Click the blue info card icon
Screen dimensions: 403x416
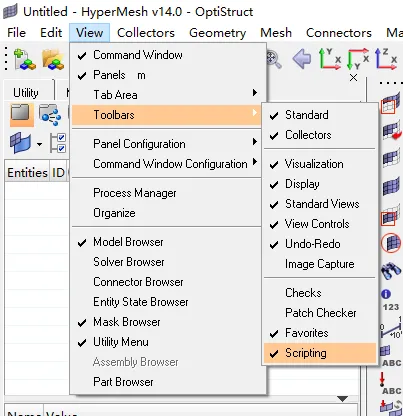point(386,294)
